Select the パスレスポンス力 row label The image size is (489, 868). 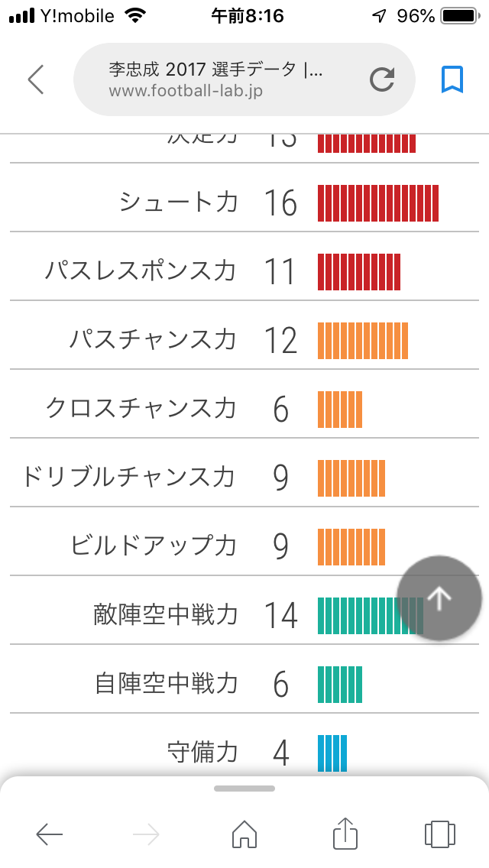coord(141,271)
